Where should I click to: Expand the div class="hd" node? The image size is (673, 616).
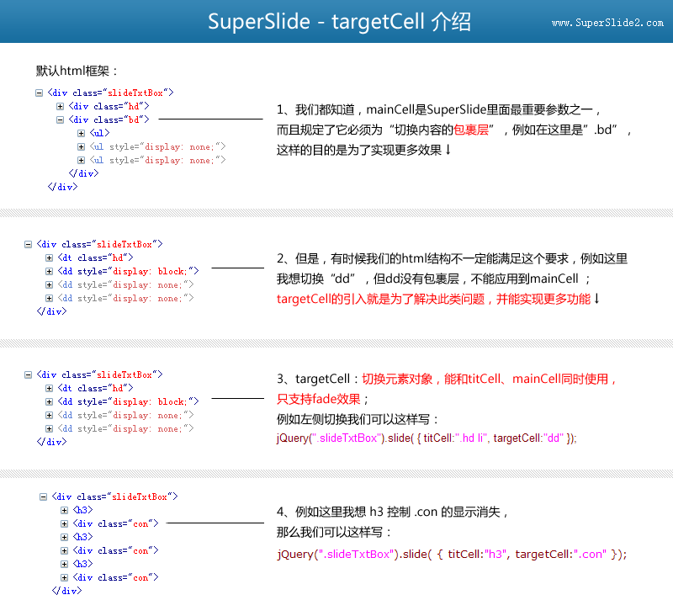click(61, 106)
